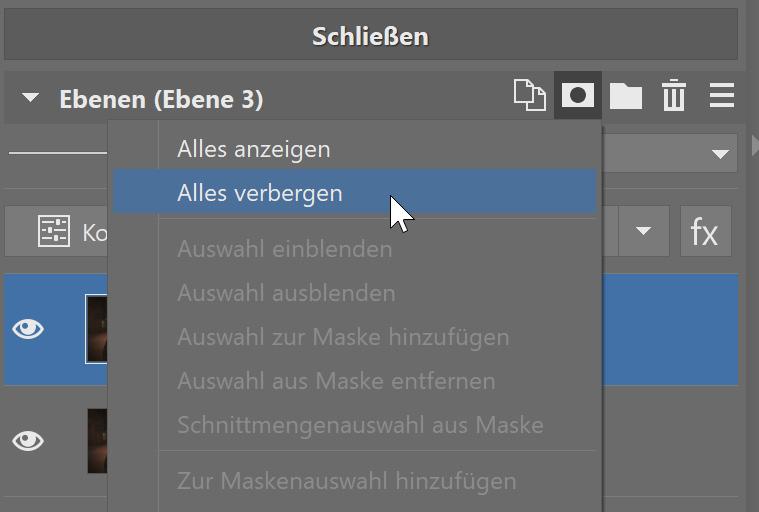The image size is (759, 512).
Task: Hide the selected top layer via its eye icon
Action: click(x=28, y=329)
